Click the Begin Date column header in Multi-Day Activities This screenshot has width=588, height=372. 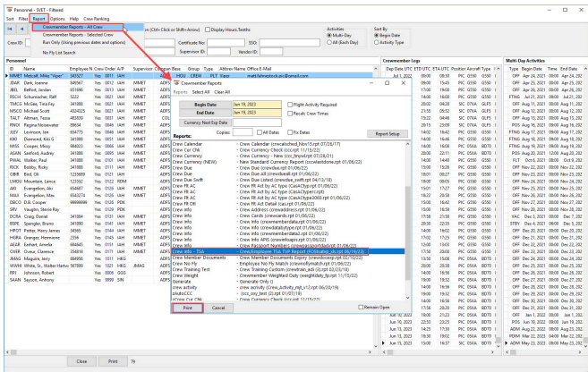[x=532, y=69]
